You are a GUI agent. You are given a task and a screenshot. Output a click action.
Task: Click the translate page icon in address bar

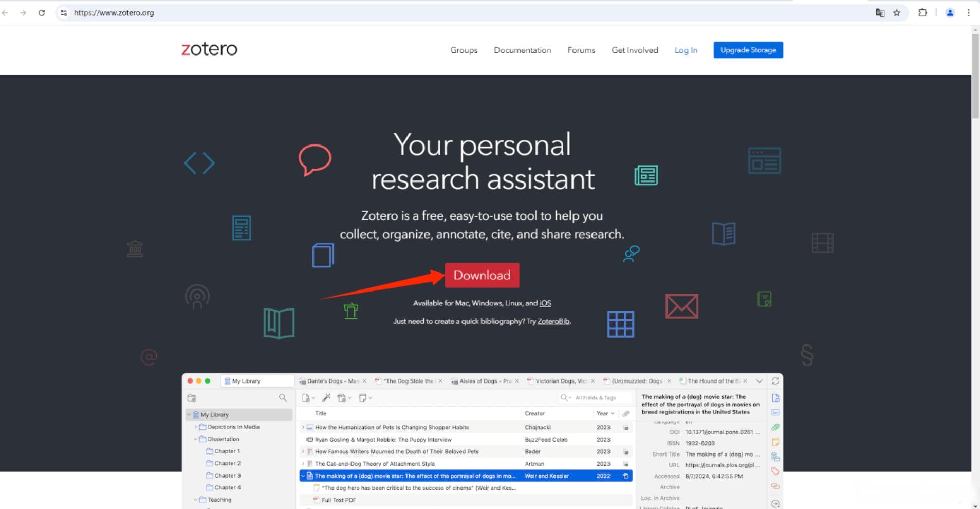(x=880, y=13)
